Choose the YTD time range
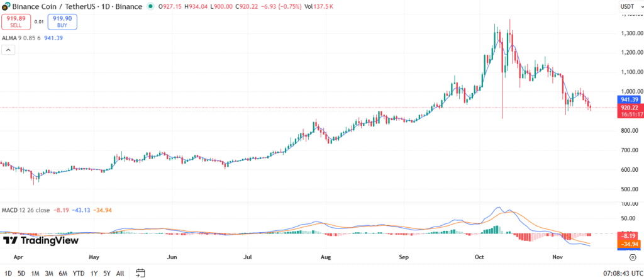The image size is (644, 280). (79, 273)
